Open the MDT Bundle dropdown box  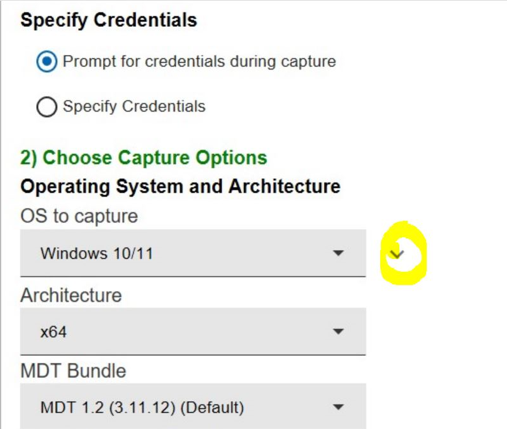193,406
